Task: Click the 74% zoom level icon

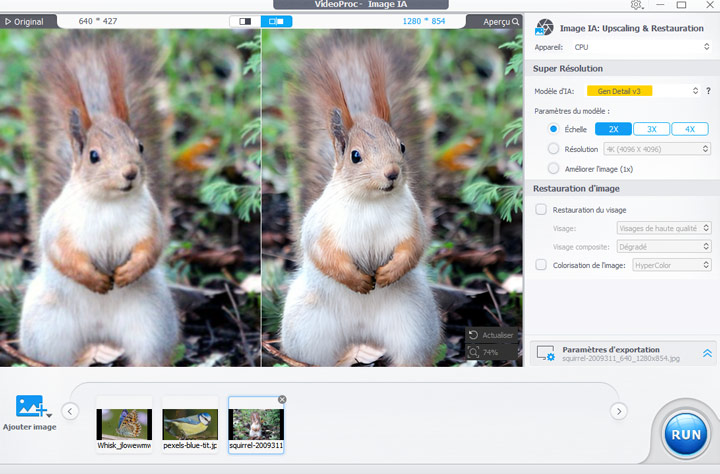Action: pyautogui.click(x=473, y=352)
